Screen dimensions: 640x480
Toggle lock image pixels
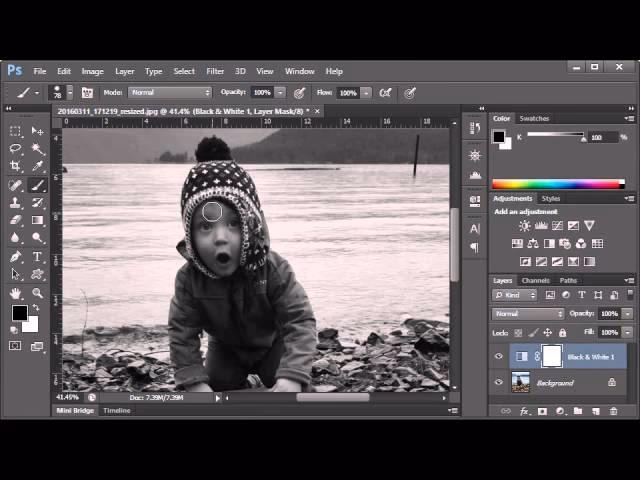point(532,333)
